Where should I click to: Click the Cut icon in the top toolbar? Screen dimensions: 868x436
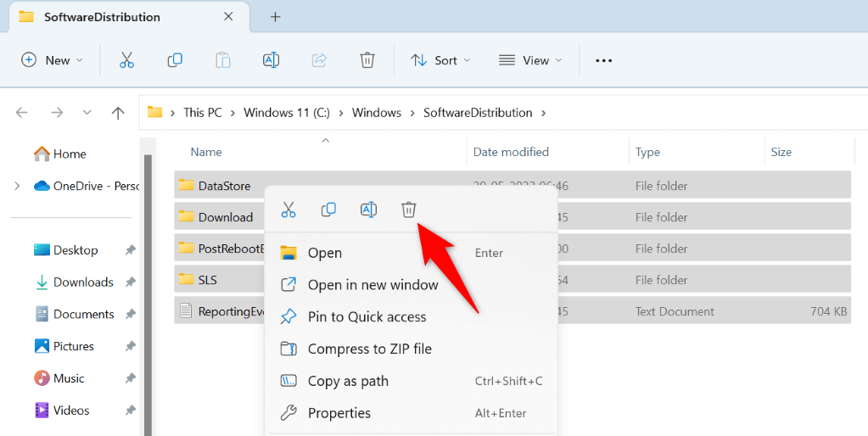[126, 60]
